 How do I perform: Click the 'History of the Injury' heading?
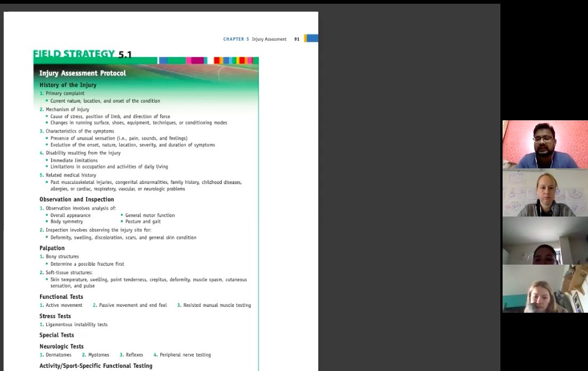[x=68, y=85]
